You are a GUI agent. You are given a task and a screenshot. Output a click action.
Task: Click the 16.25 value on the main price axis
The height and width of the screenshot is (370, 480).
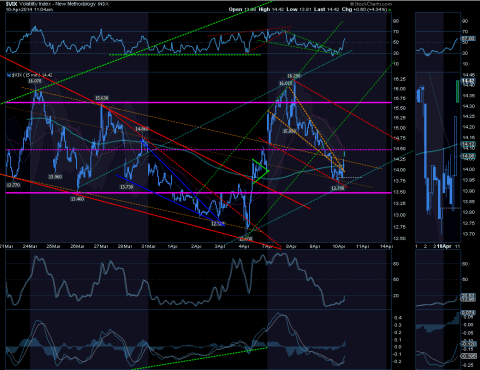coord(400,79)
